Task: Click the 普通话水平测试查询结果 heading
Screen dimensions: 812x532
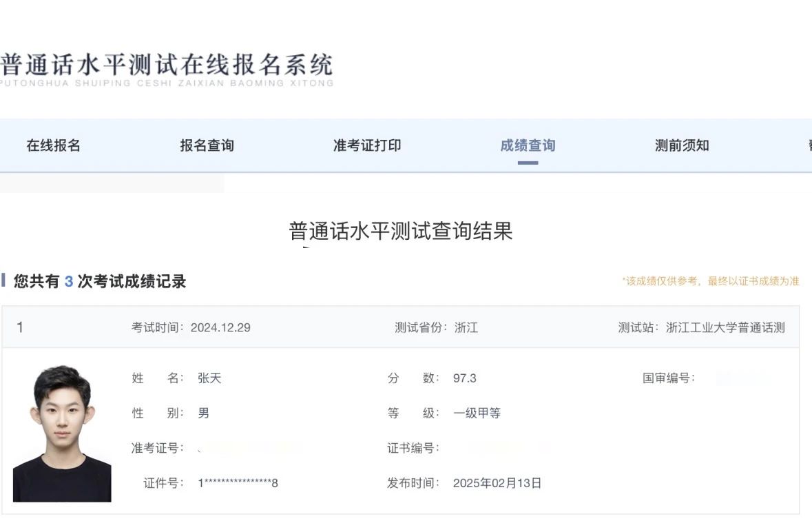Action: pos(401,231)
